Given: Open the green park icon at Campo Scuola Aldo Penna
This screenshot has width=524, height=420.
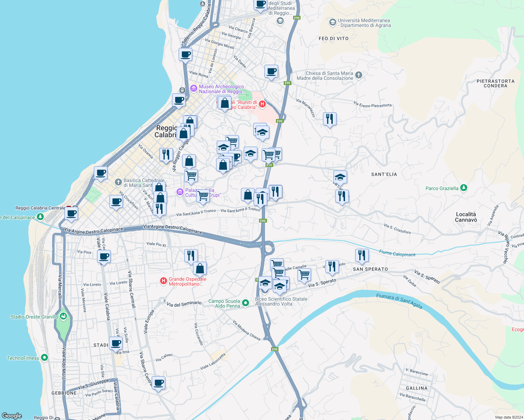Looking at the screenshot, I should (245, 303).
